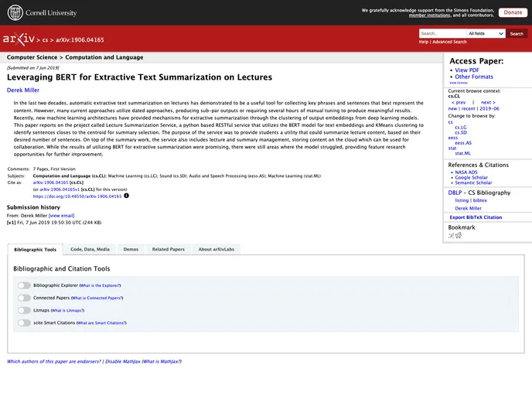The height and width of the screenshot is (396, 532).
Task: Open the doi.org DOI link
Action: tap(77, 196)
